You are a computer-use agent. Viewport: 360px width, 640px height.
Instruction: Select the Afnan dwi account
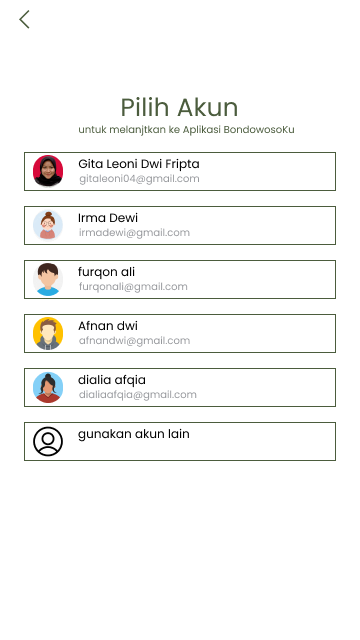180,333
